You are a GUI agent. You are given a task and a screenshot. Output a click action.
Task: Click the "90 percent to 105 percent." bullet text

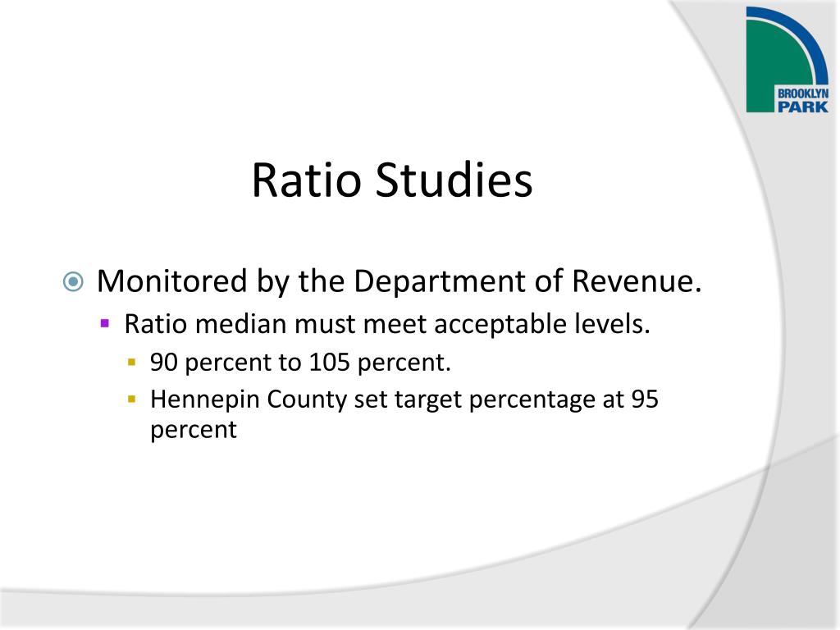pyautogui.click(x=300, y=363)
